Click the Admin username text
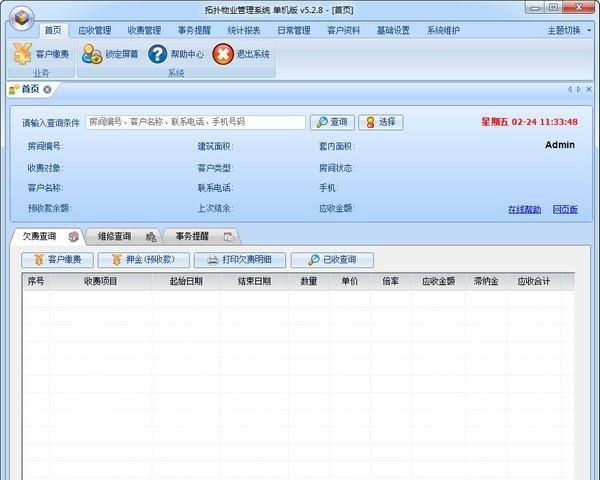The height and width of the screenshot is (480, 600). (x=560, y=145)
